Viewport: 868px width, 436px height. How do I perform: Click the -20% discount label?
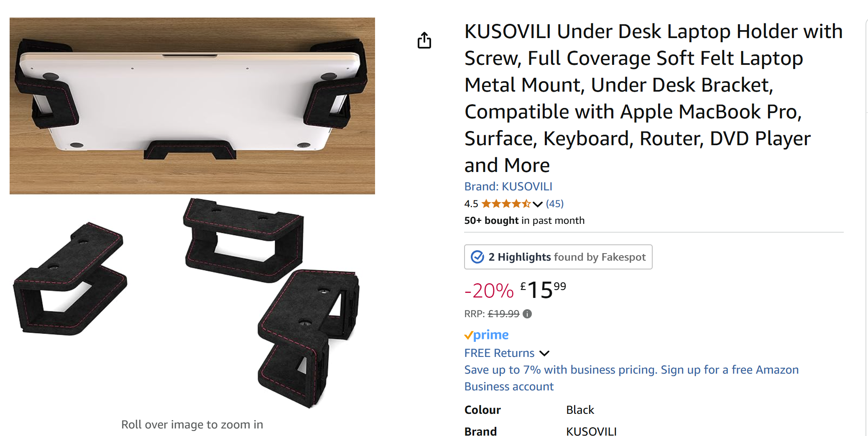[x=489, y=291]
